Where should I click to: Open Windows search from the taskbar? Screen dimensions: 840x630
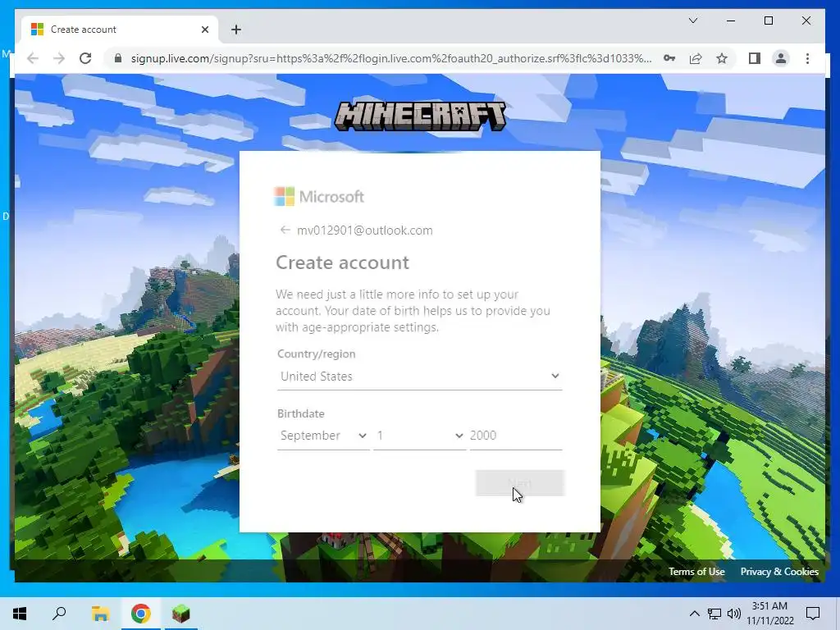coord(59,614)
